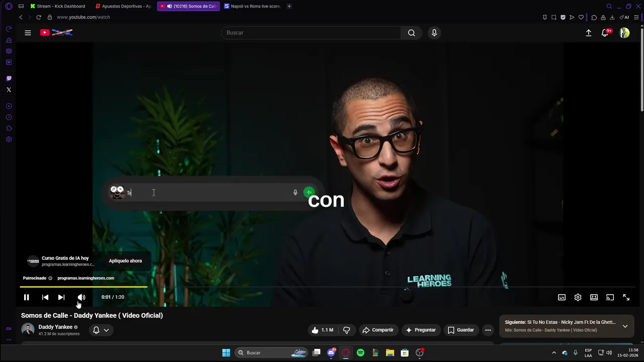Open search tabs magnifier in title bar

pos(609,6)
